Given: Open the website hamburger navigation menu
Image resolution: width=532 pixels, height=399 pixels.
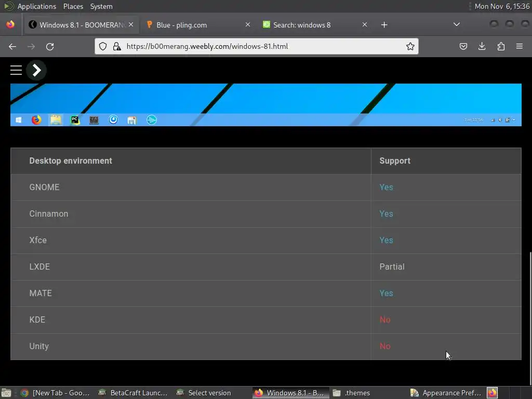Looking at the screenshot, I should click(x=16, y=70).
